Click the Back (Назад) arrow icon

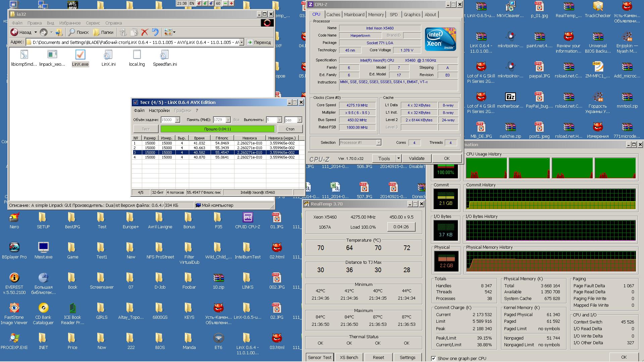coord(14,32)
